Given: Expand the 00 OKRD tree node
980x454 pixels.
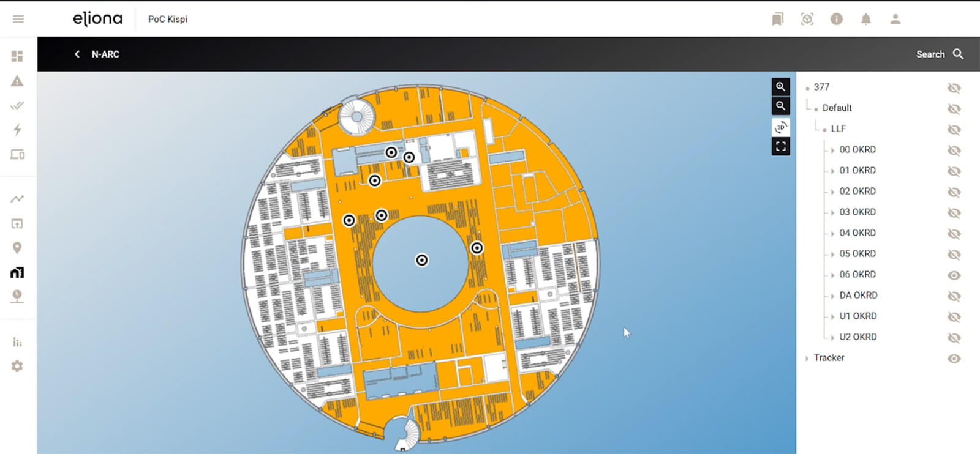Looking at the screenshot, I should point(833,150).
